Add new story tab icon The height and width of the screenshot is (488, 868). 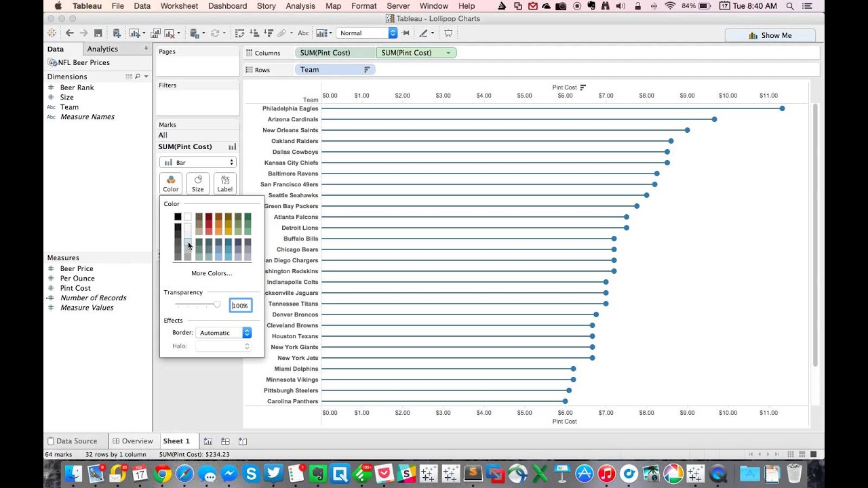(242, 441)
